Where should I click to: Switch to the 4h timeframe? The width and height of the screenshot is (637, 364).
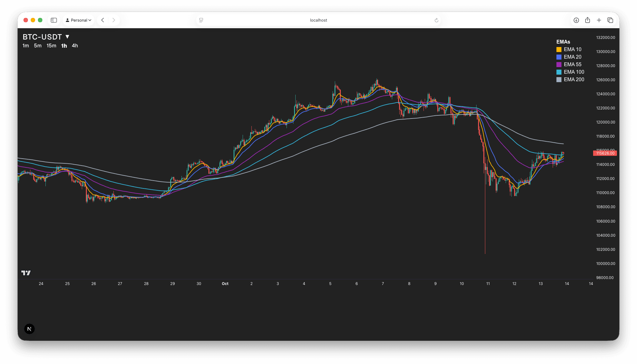tap(75, 45)
